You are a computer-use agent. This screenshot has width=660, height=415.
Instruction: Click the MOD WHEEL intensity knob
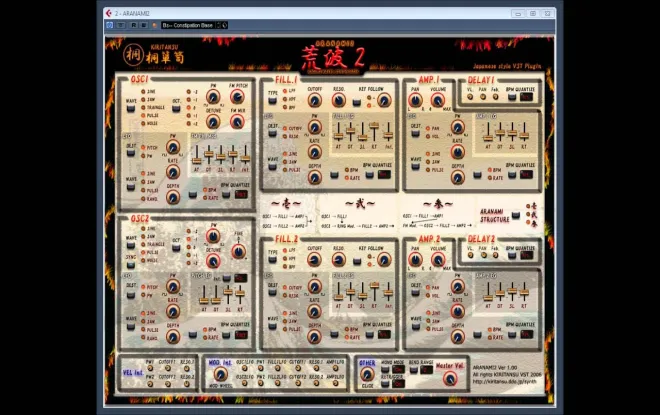[x=220, y=374]
